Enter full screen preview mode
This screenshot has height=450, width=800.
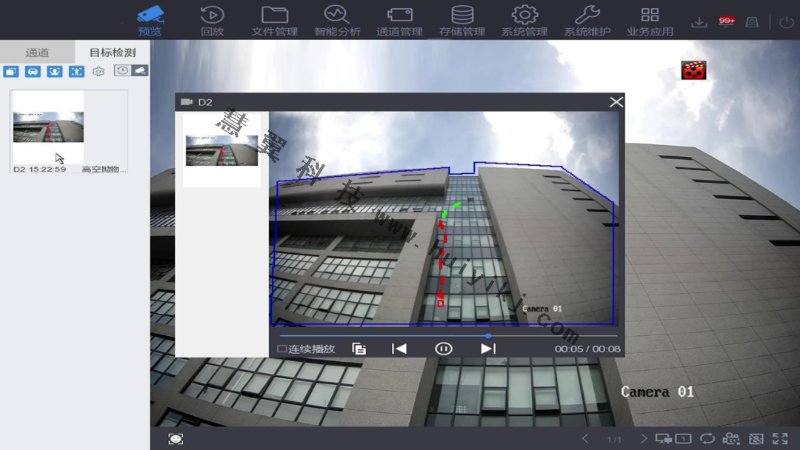(x=781, y=439)
